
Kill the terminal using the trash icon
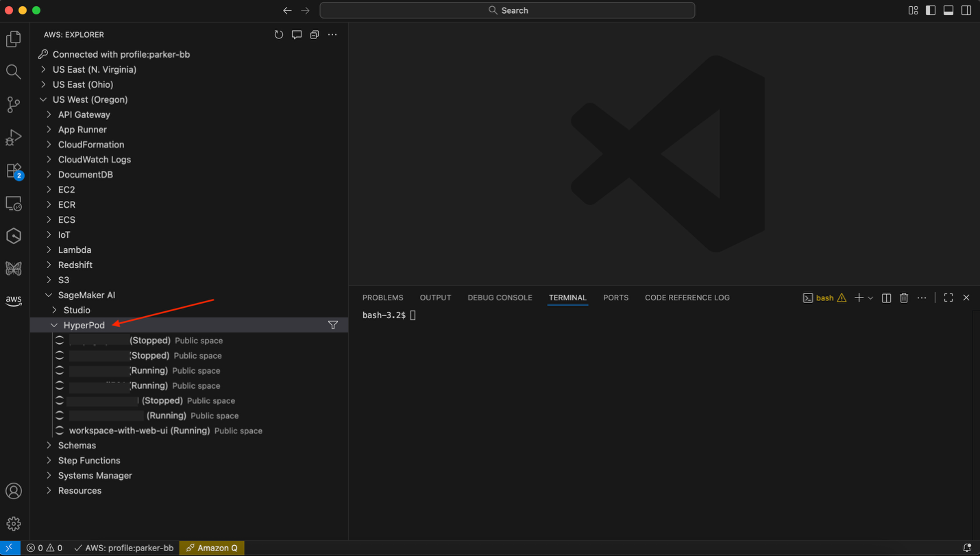point(903,298)
